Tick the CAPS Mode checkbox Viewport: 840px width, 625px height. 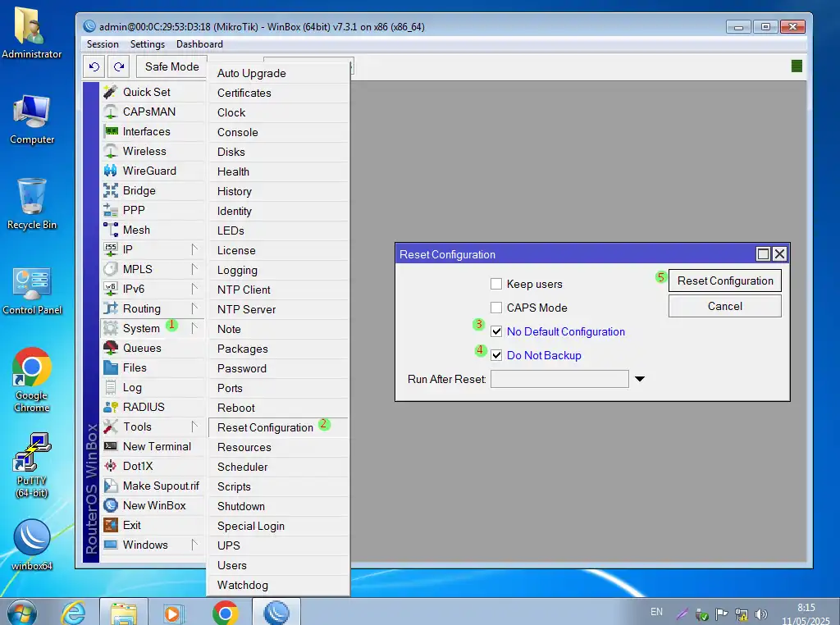tap(496, 308)
